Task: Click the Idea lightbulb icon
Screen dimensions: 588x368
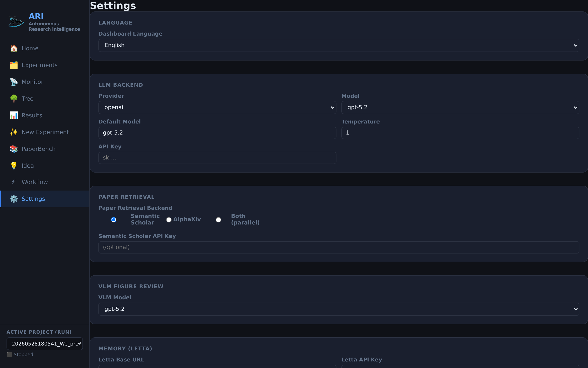Action: tap(14, 166)
